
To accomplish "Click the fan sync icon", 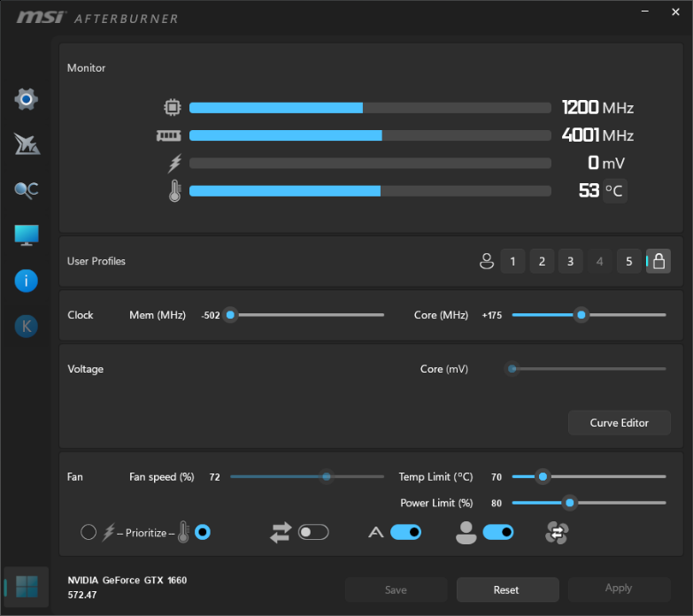I will pos(557,532).
